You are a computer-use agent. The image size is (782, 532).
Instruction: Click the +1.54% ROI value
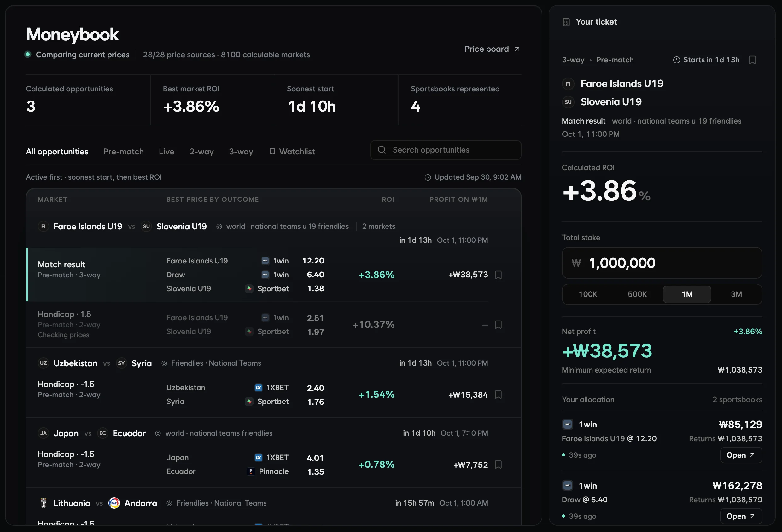point(376,395)
